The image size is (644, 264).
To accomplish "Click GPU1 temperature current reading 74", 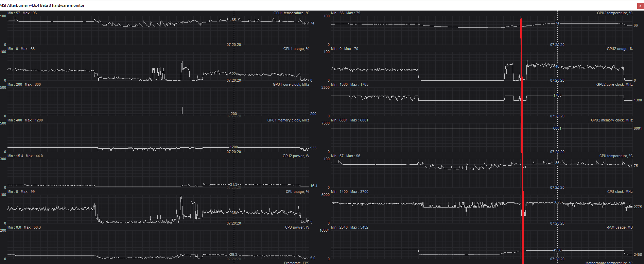I will 312,23.
